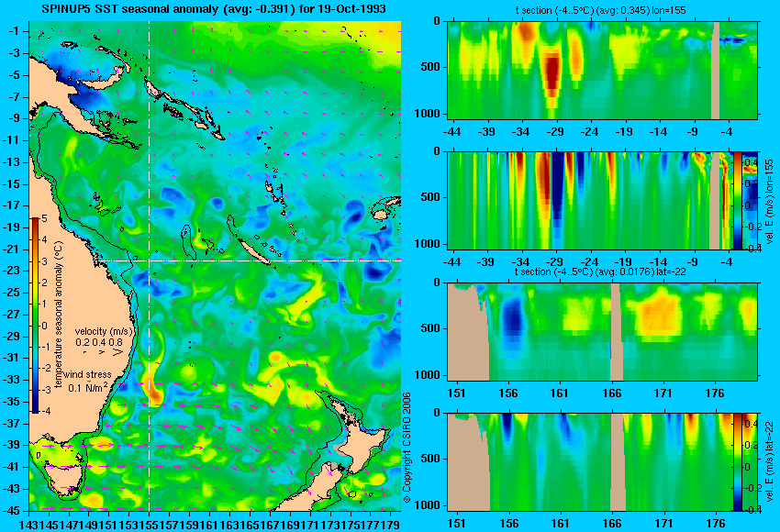Screen dimensions: 780x532
Task: Click depth label '1000' on bottom lat=-22 velocity section
Action: click(x=428, y=505)
